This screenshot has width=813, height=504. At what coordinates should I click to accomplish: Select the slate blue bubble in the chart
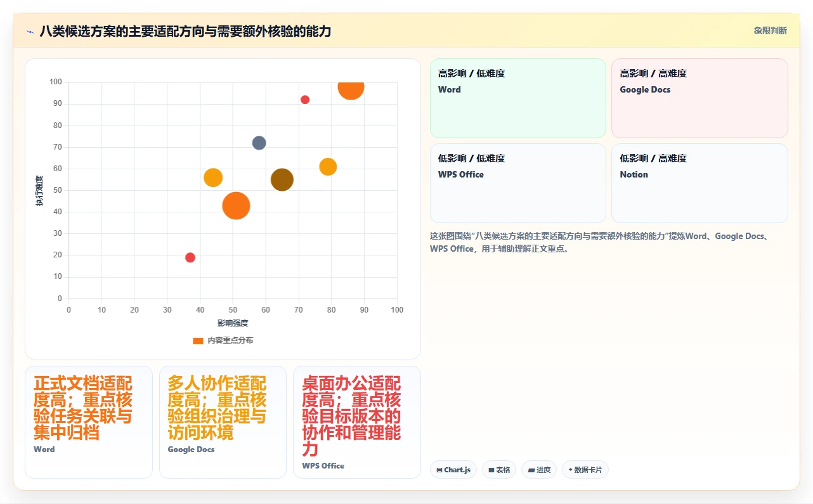coord(259,143)
